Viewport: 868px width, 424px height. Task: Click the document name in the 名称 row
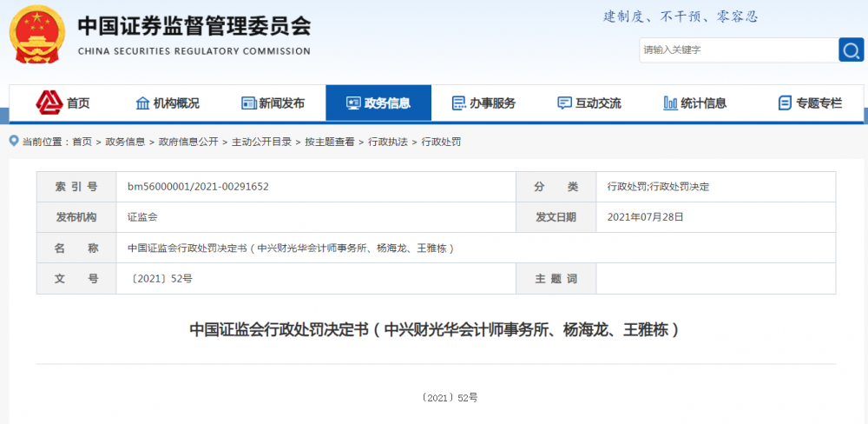coord(291,248)
